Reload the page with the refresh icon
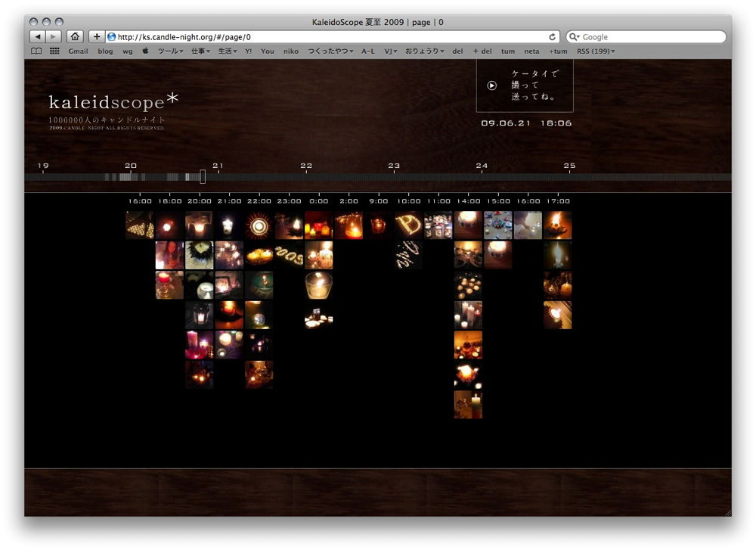The width and height of the screenshot is (756, 550). pyautogui.click(x=552, y=36)
